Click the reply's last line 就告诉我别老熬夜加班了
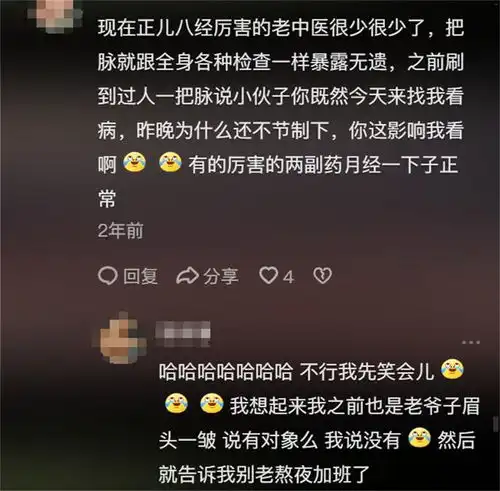Viewport: 500px width, 491px height. point(264,475)
